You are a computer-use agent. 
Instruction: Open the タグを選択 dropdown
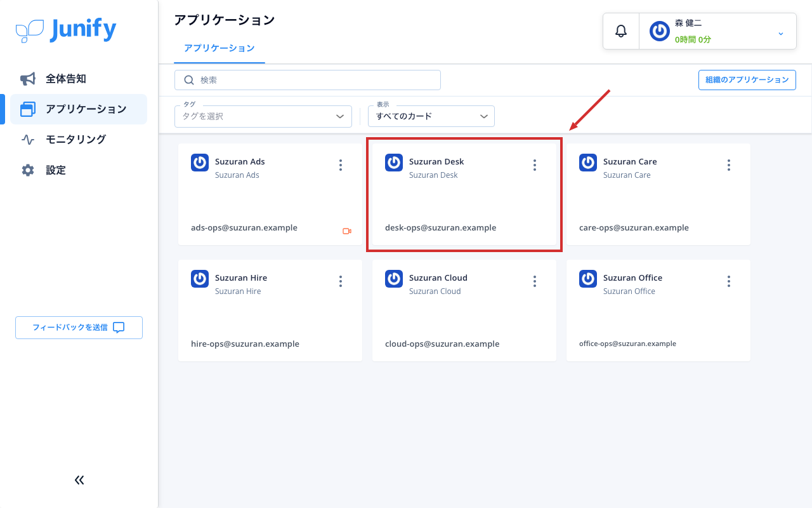263,116
